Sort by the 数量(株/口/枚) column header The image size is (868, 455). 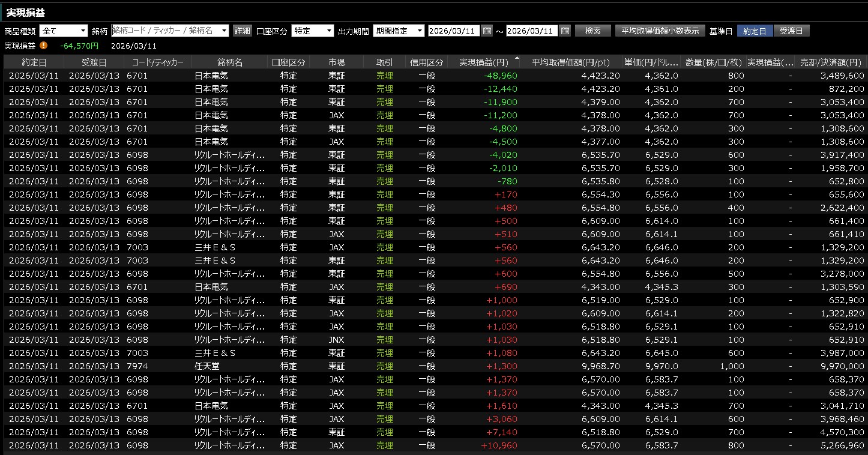[x=714, y=62]
